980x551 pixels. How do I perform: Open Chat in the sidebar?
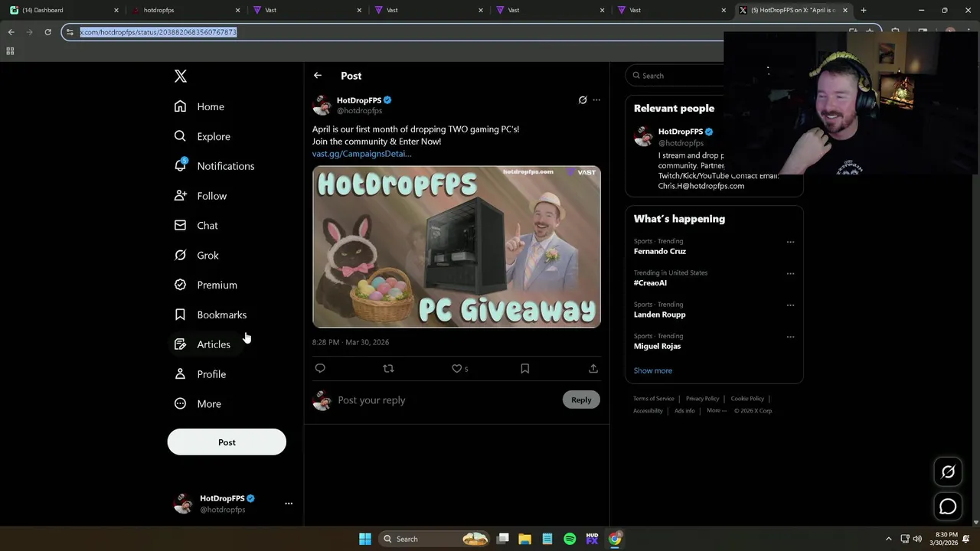(x=196, y=226)
